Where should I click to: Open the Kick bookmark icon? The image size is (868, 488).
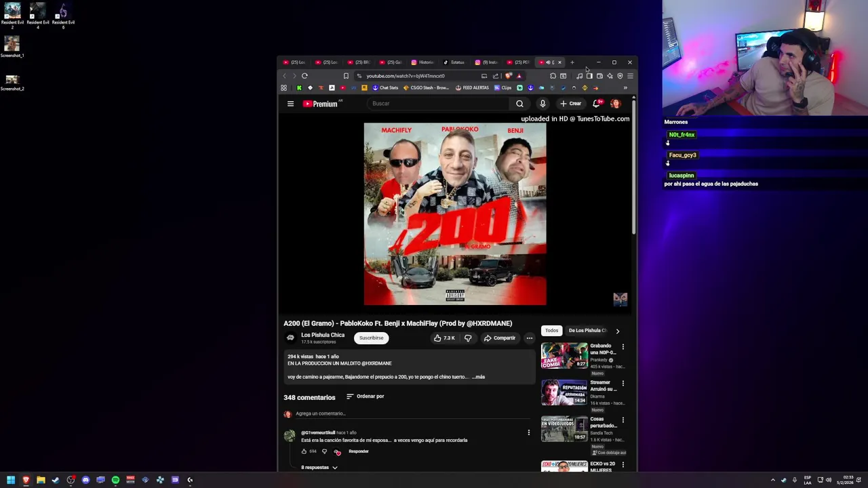[x=299, y=87]
